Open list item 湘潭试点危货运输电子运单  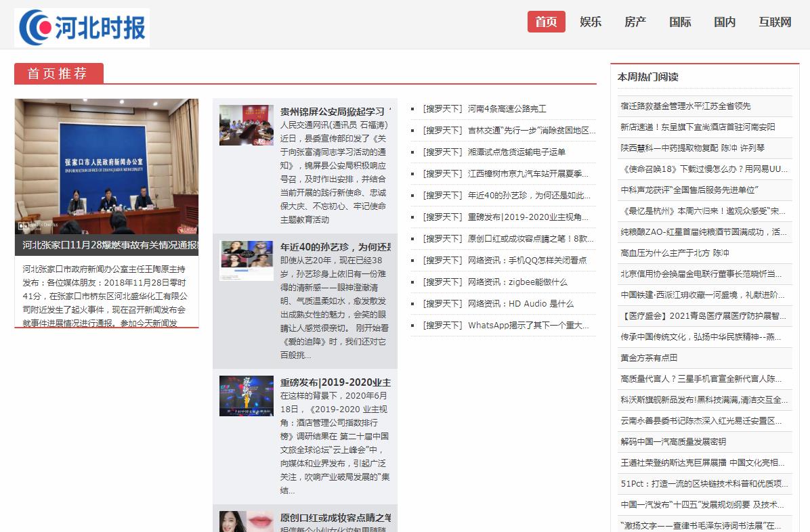[517, 152]
